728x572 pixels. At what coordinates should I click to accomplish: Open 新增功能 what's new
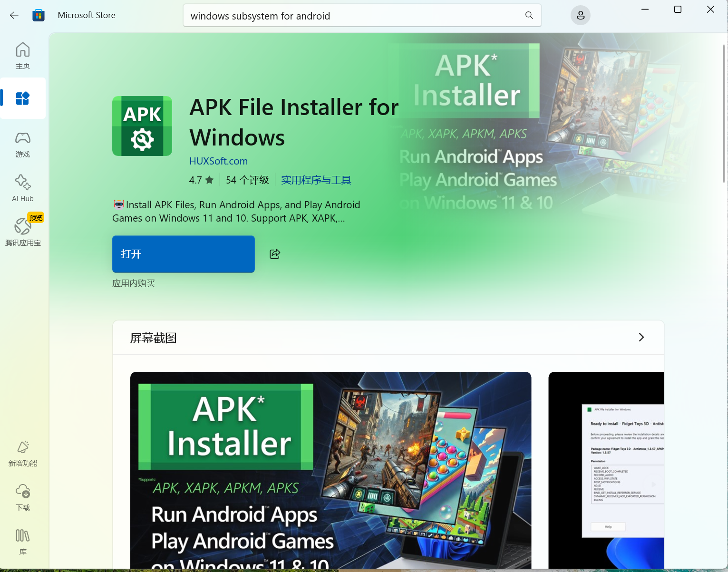click(x=23, y=454)
